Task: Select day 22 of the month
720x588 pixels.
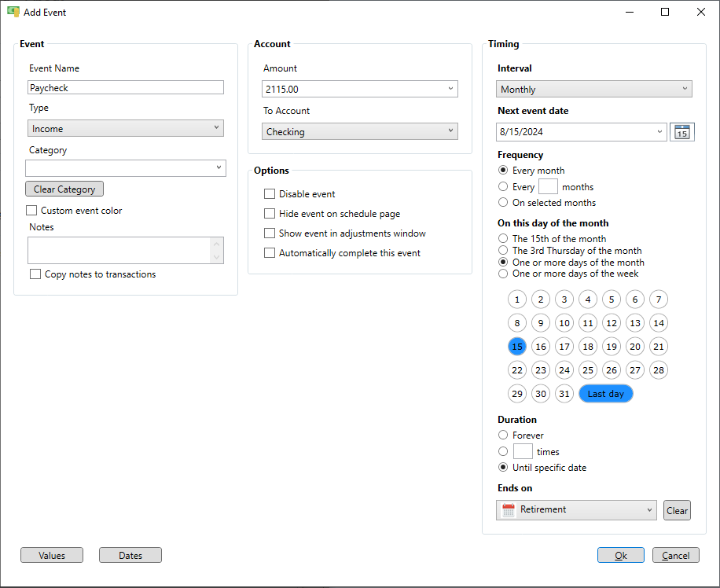Action: (517, 370)
